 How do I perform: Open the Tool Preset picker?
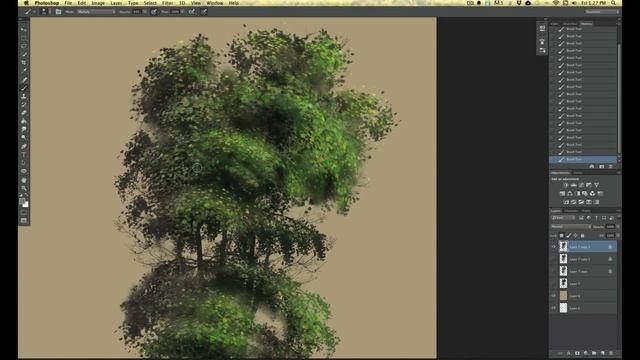pos(29,12)
